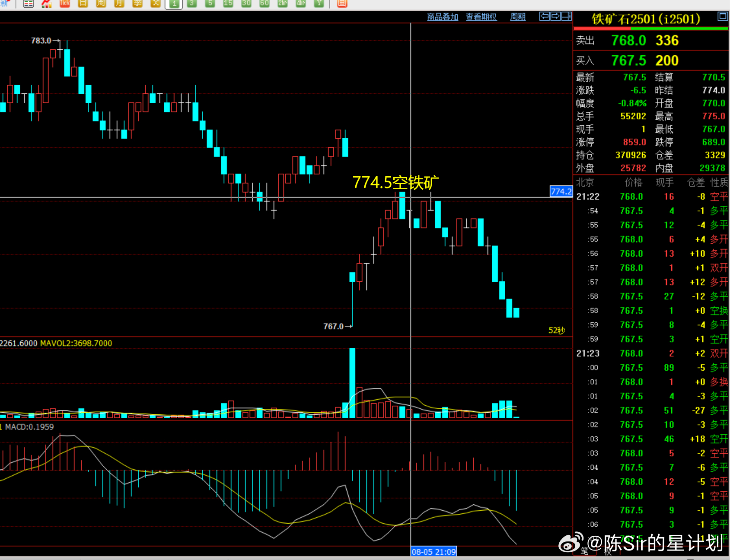Click the 昨结 value 774.0
Viewport: 730px width, 560px height.
click(714, 90)
